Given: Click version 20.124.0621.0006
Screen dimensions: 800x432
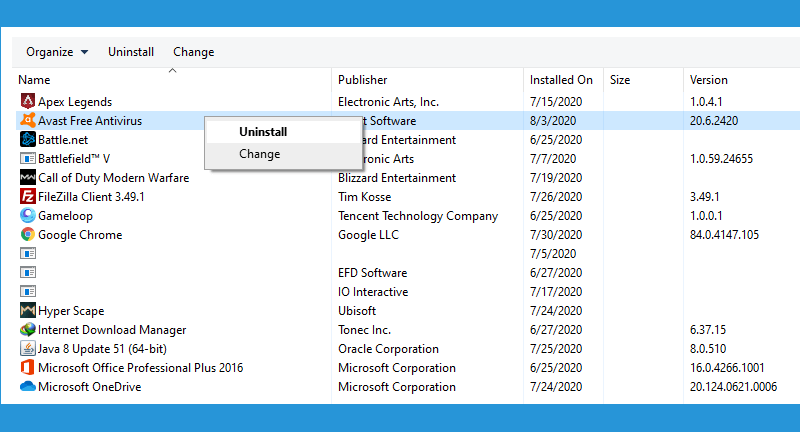Looking at the screenshot, I should tap(733, 387).
